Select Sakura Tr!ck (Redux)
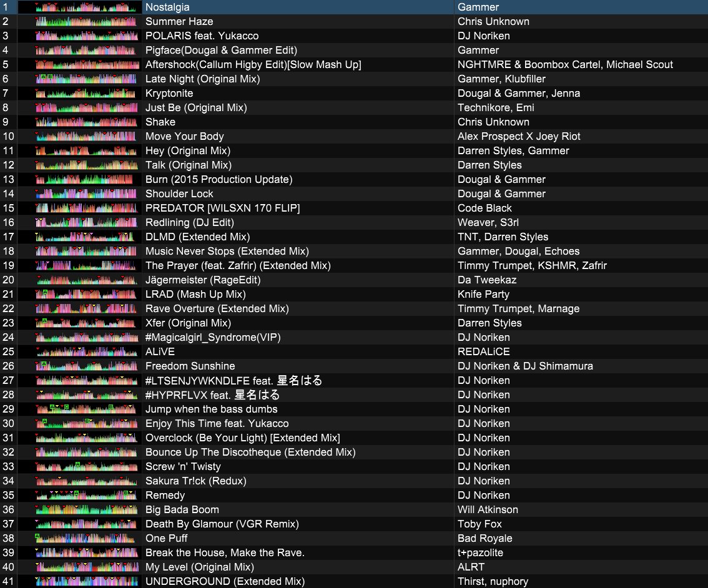Screen dimensions: 708x588 (x=196, y=481)
